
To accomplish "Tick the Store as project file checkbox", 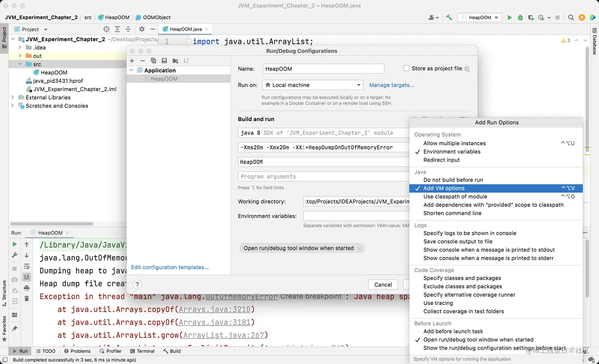I will coord(406,69).
